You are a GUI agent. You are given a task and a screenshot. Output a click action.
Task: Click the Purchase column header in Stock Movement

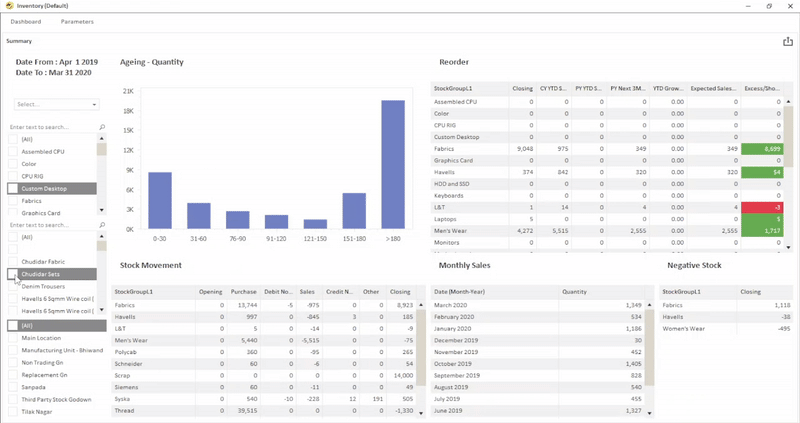(243, 292)
